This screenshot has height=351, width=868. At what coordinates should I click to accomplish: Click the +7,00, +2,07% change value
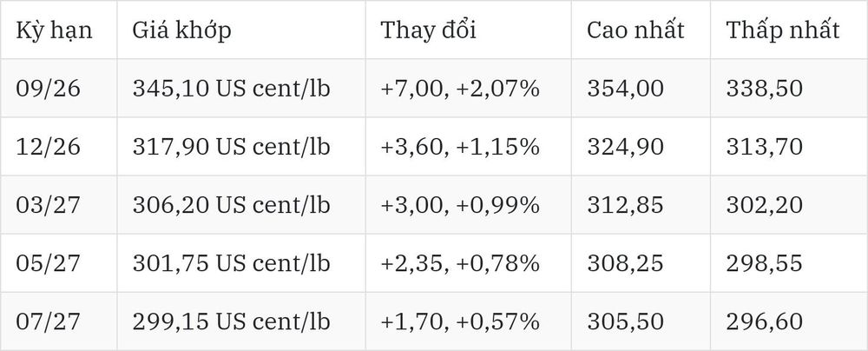[x=460, y=89]
